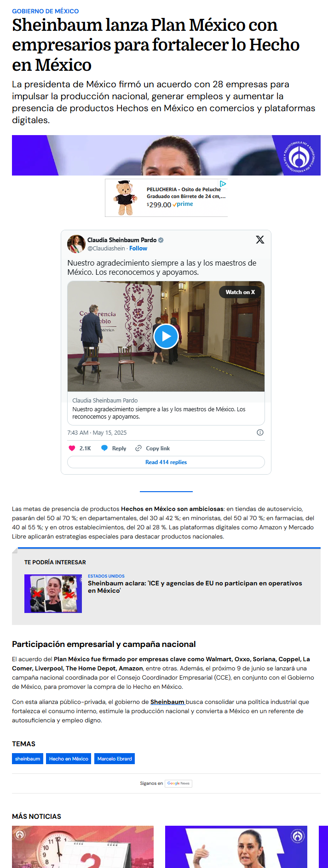Click the heart like icon on the tweet
This screenshot has width=328, height=868.
(x=72, y=448)
